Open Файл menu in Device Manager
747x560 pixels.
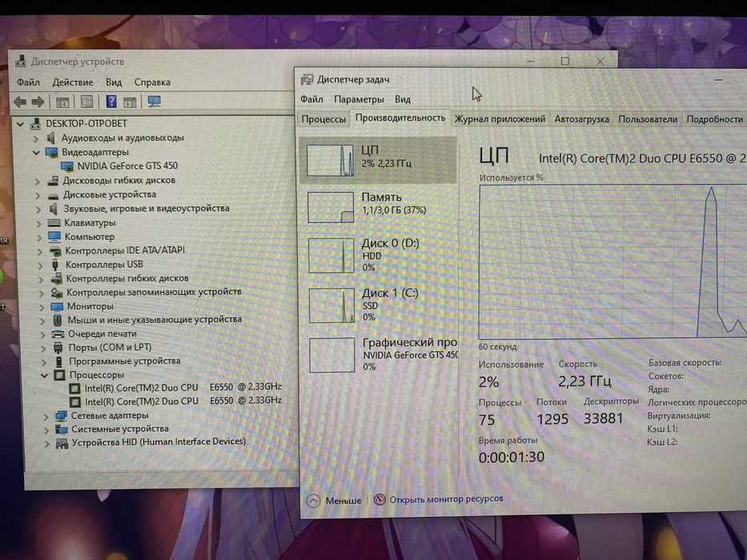tap(29, 82)
